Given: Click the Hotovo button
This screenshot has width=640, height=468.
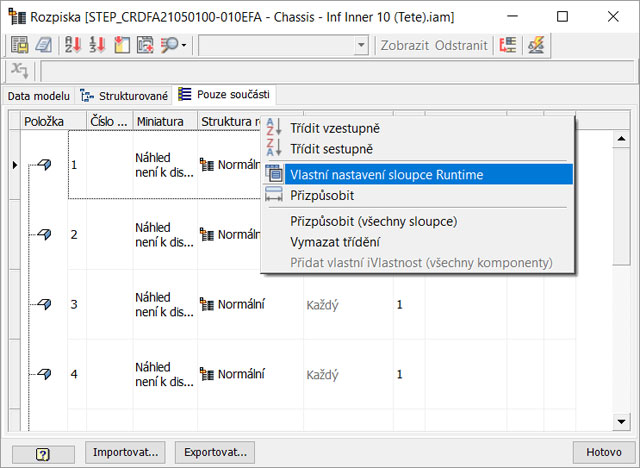Looking at the screenshot, I should (x=604, y=452).
